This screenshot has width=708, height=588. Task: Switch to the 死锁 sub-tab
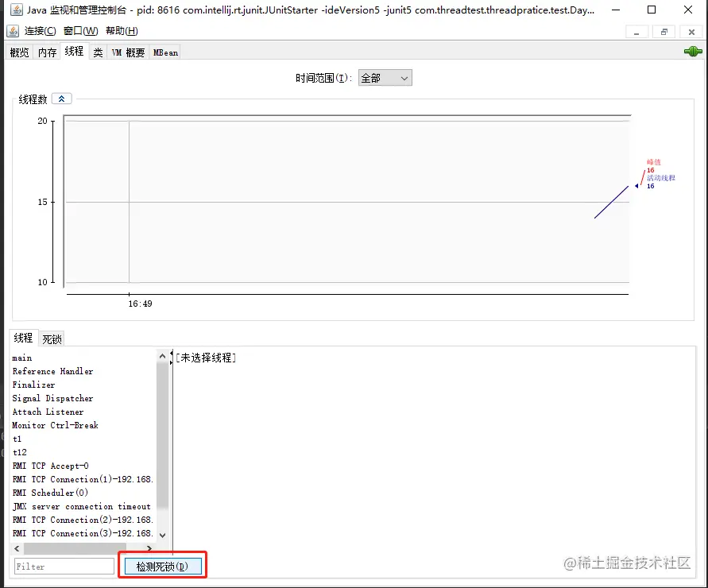point(52,338)
